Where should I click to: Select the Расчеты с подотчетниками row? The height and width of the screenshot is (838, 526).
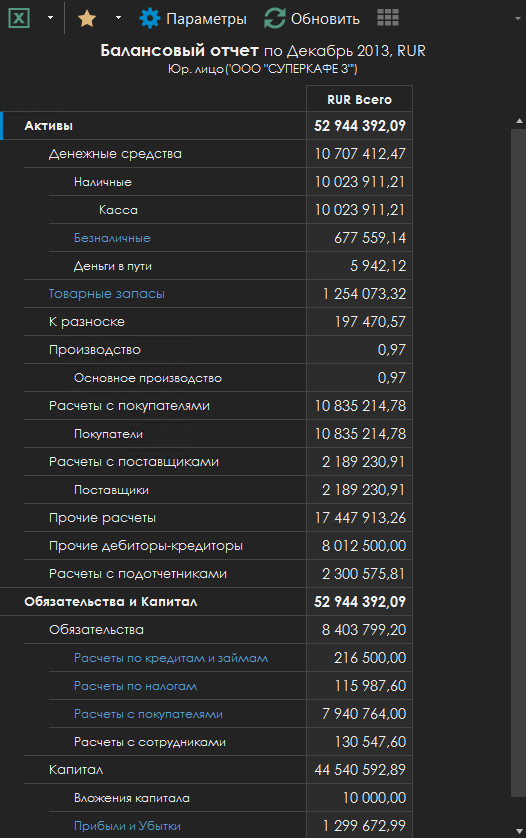point(218,573)
